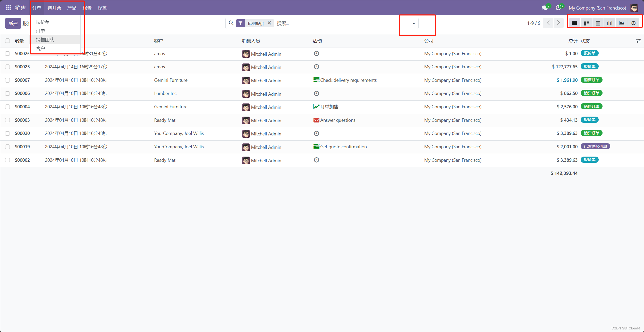Screen dimensions: 644x332
Task: Expand the search options dropdown arrow
Action: 414,23
